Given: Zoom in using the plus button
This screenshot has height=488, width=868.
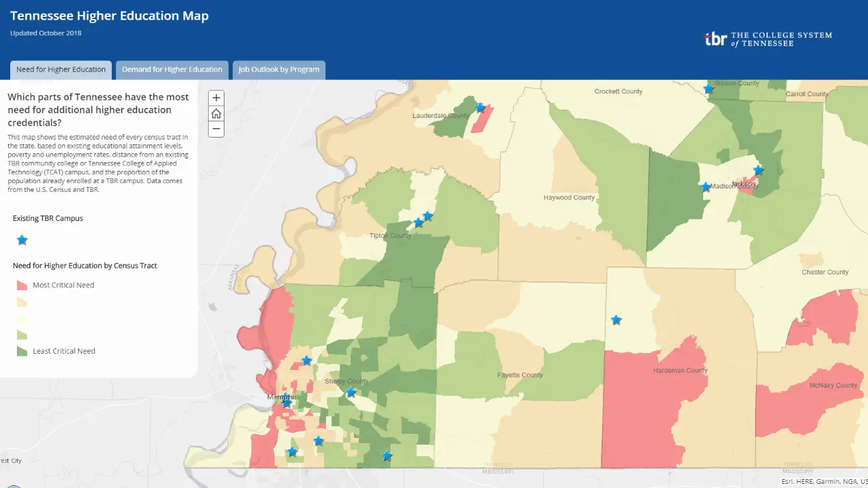Looking at the screenshot, I should (216, 98).
